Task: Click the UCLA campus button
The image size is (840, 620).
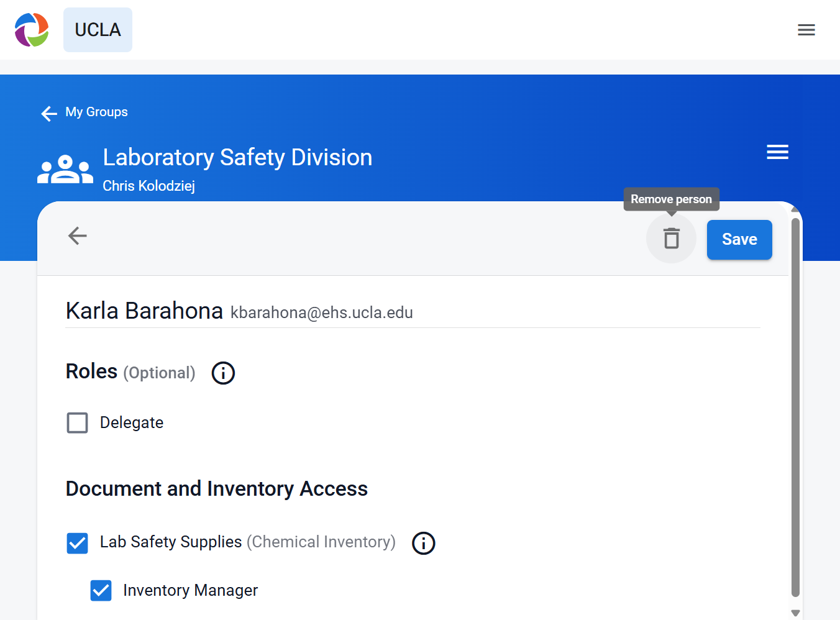Action: [x=98, y=30]
